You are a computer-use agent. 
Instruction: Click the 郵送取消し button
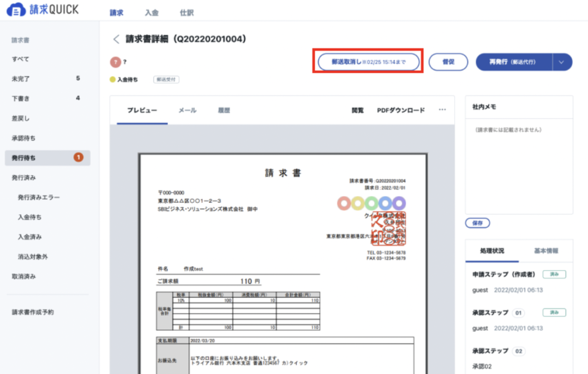(x=369, y=62)
